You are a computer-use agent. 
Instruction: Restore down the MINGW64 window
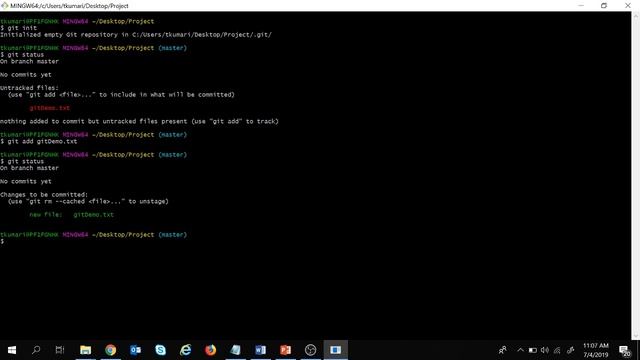(604, 5)
